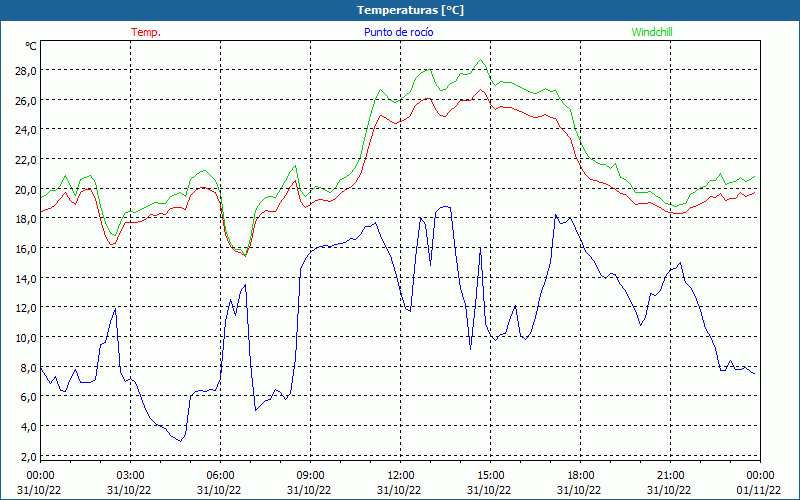Click the 24,0 y-axis value
This screenshot has height=500, width=800.
click(x=25, y=130)
